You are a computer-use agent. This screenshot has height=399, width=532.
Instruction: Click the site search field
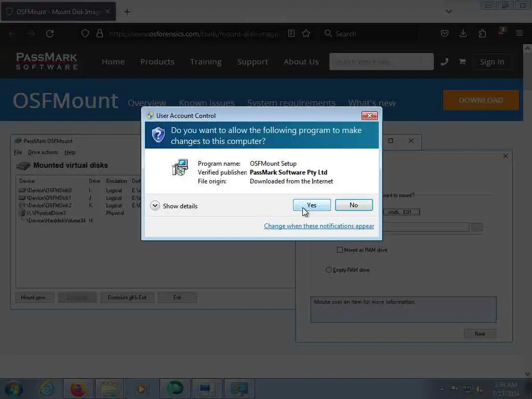[x=381, y=62]
